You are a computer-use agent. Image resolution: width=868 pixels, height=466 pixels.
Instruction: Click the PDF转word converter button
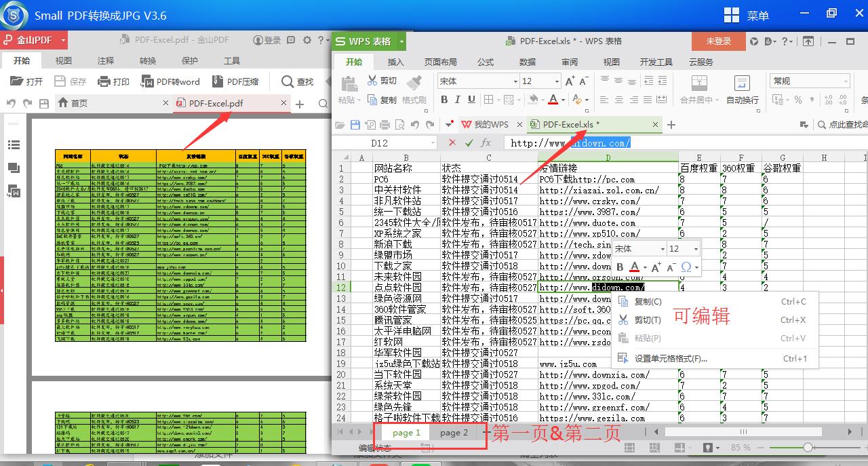point(170,81)
